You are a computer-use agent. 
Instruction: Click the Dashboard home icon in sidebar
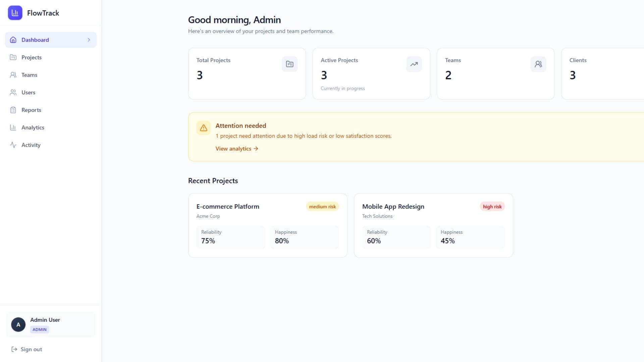tap(13, 40)
